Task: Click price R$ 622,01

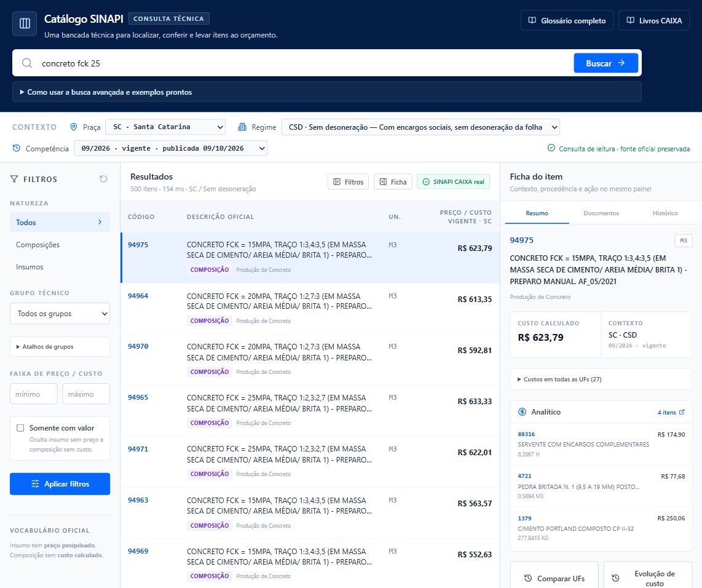Action: pyautogui.click(x=475, y=452)
